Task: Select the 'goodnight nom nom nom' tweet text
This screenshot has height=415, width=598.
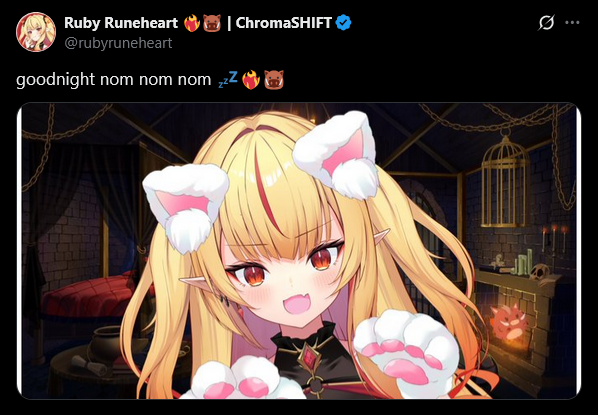Action: tap(113, 80)
